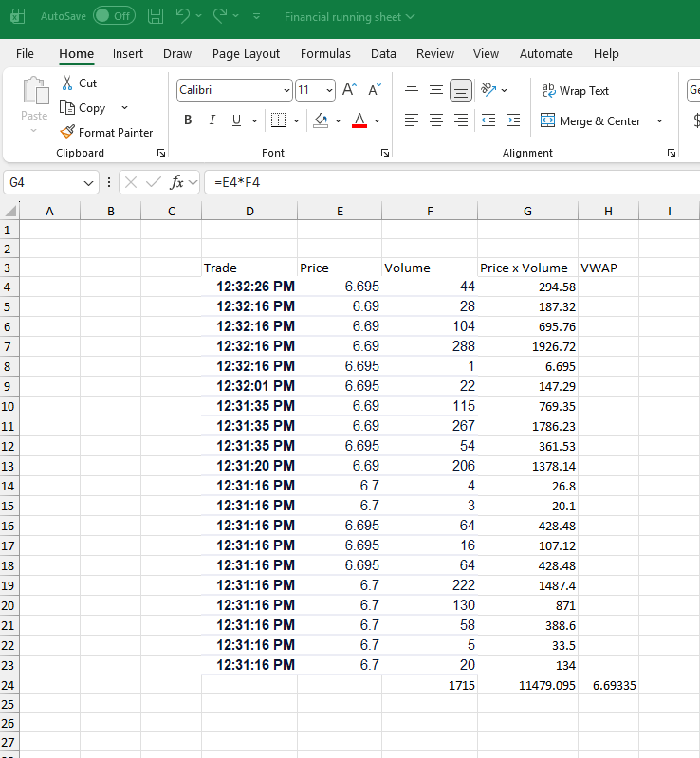Click the Cut scissors icon
This screenshot has height=758, width=700.
point(67,83)
